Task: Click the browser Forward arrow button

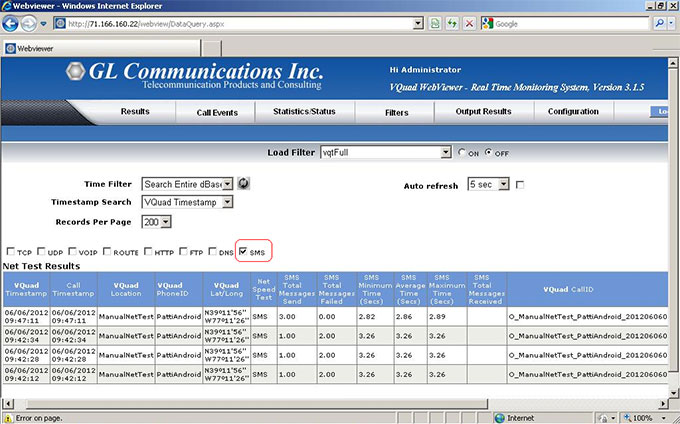Action: tap(29, 24)
